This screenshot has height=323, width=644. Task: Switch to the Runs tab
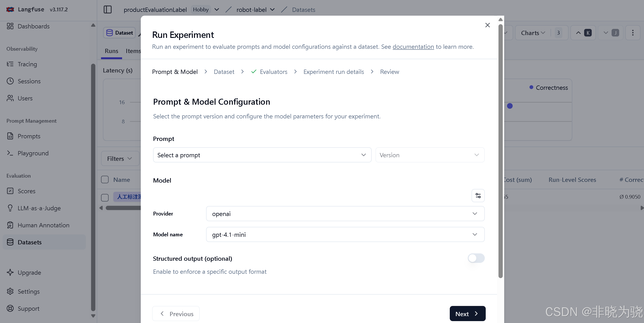pyautogui.click(x=111, y=51)
